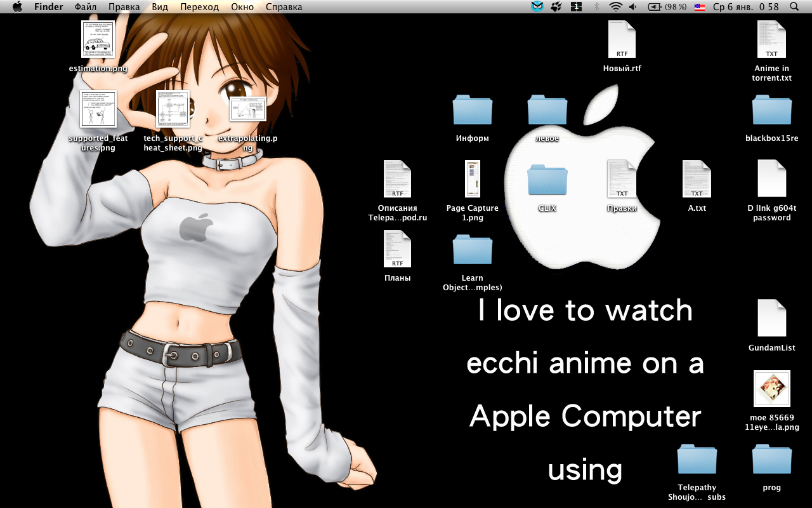Select the Правки TXT file
Image resolution: width=812 pixels, height=508 pixels.
pyautogui.click(x=622, y=179)
